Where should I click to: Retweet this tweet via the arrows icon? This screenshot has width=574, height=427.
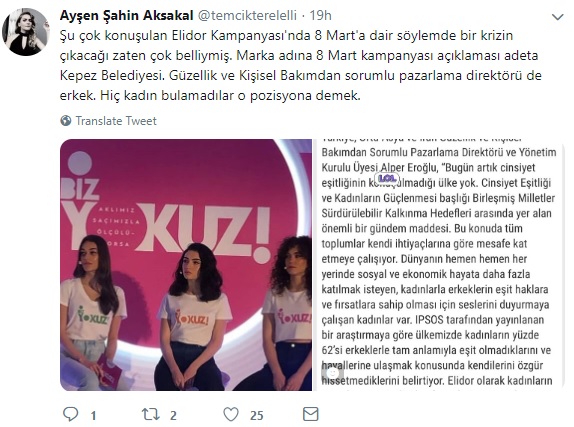point(151,414)
